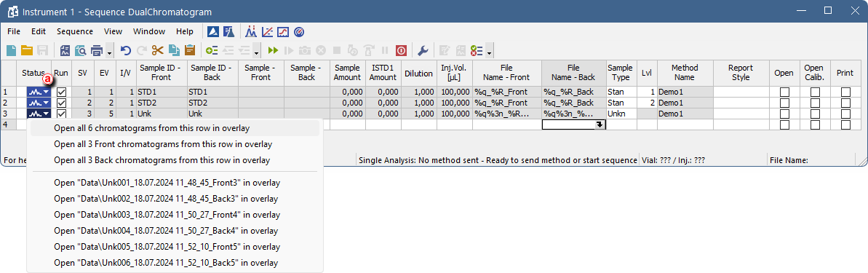The image size is (868, 273).
Task: Click the Demo1 method cell in row 3
Action: click(685, 114)
